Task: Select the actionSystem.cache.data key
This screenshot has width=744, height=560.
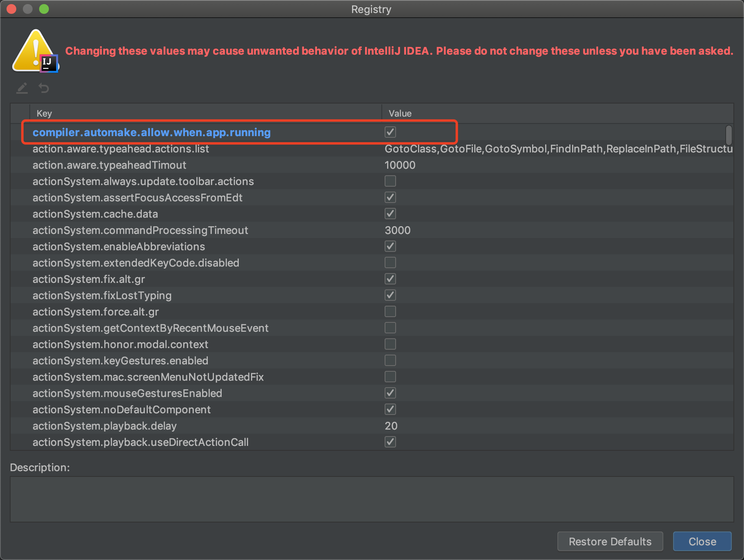Action: point(95,214)
